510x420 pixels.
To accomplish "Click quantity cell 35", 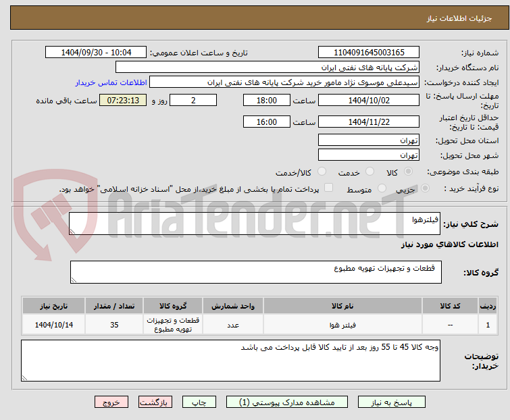I will (x=114, y=325).
